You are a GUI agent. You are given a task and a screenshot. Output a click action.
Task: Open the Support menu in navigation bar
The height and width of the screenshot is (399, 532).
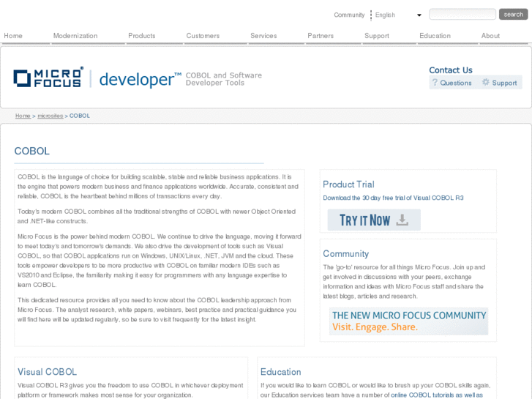click(x=377, y=36)
